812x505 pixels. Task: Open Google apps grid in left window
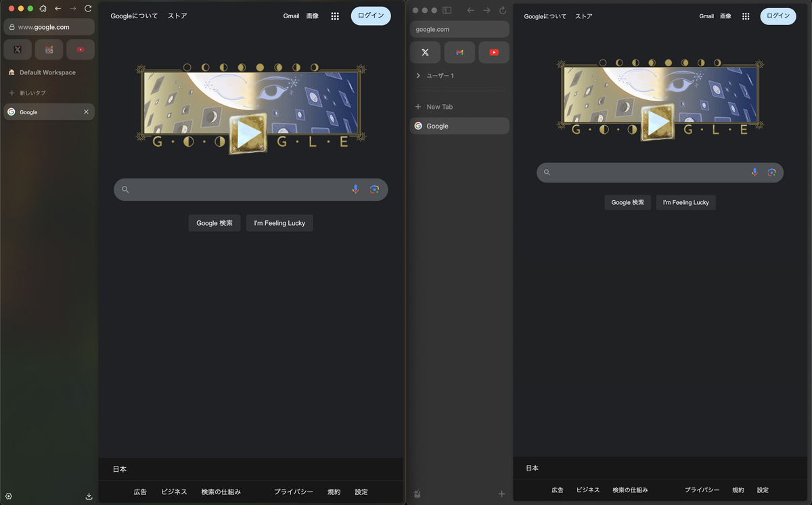pyautogui.click(x=335, y=16)
